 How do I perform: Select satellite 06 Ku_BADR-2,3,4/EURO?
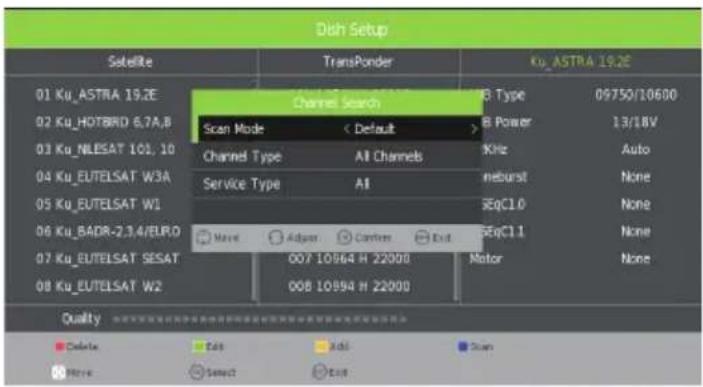point(108,231)
